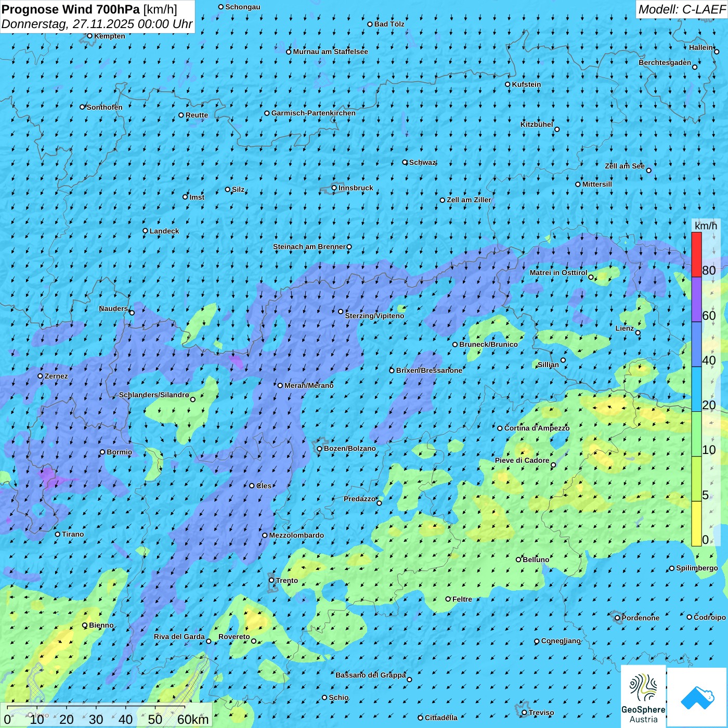This screenshot has height=728, width=728.
Task: Click the Brixen/Bressanone label
Action: tap(429, 370)
